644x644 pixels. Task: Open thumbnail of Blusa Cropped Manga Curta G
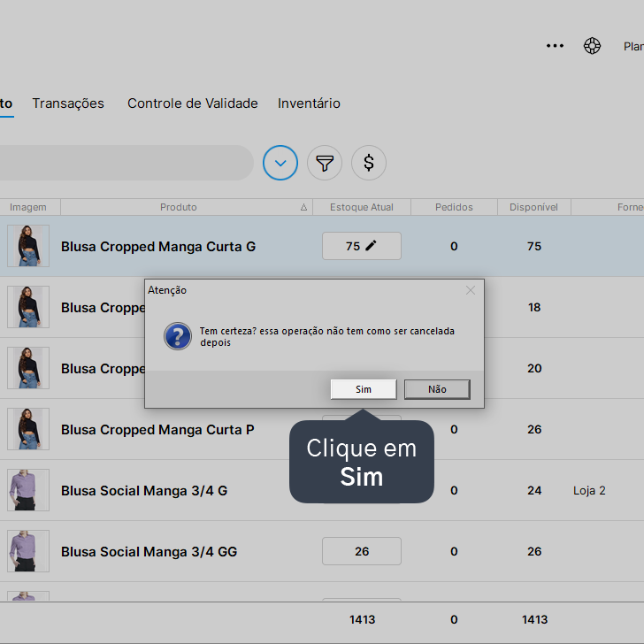click(28, 246)
